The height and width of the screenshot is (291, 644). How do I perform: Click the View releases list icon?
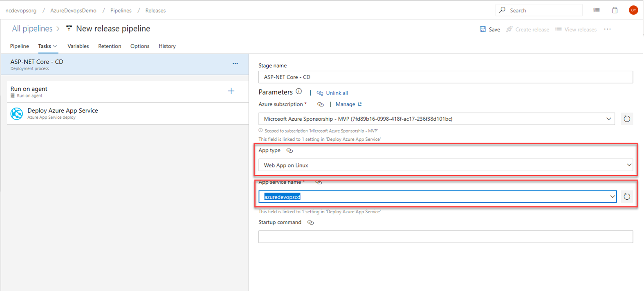point(559,29)
